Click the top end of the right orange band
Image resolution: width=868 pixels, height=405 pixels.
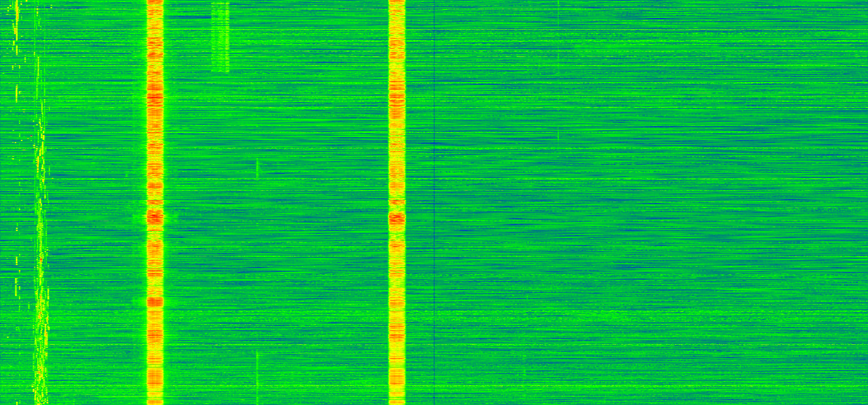397,3
